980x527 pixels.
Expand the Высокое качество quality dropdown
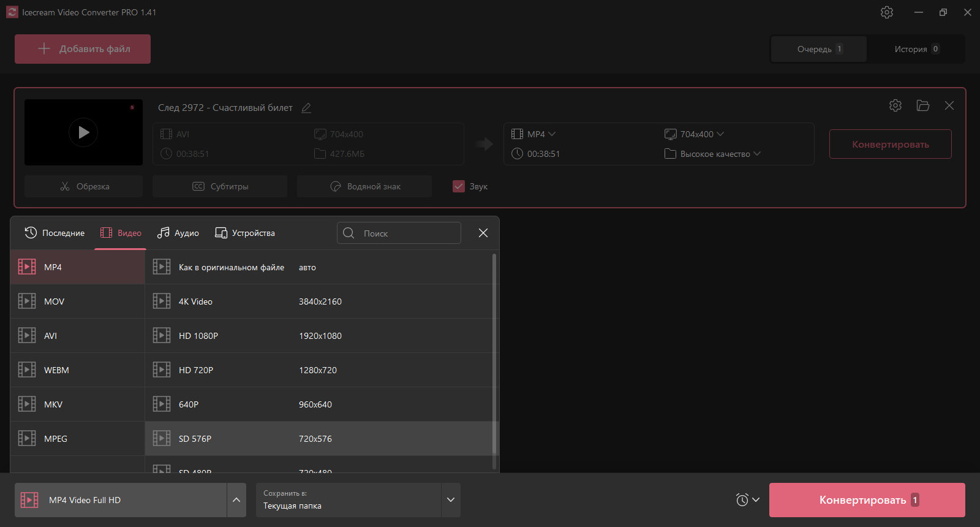click(713, 154)
